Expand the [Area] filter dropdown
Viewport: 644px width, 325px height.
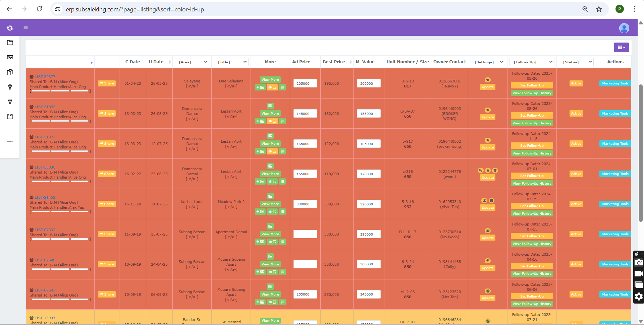click(x=192, y=62)
